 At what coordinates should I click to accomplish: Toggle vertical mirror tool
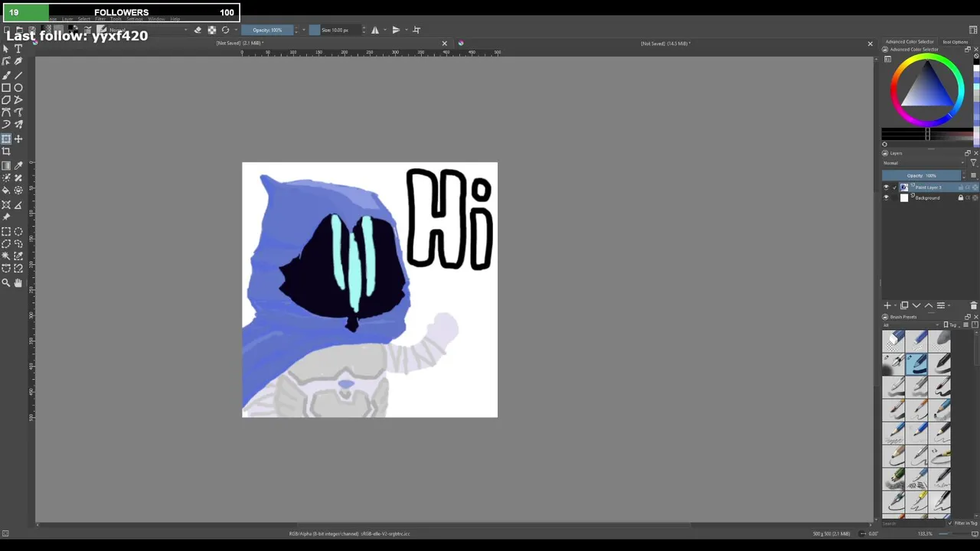(x=396, y=30)
